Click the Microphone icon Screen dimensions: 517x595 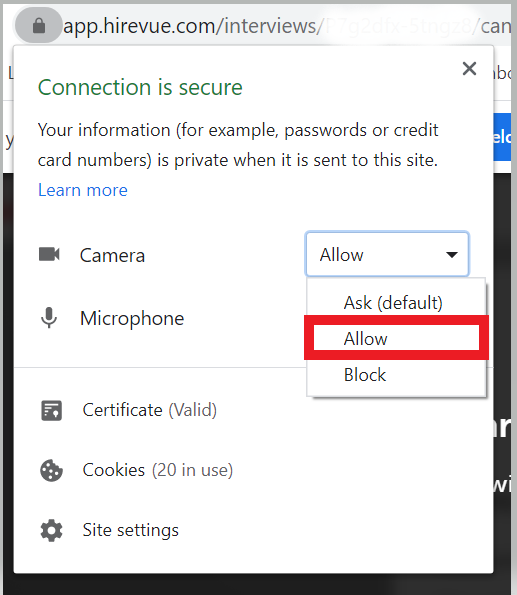coord(49,318)
